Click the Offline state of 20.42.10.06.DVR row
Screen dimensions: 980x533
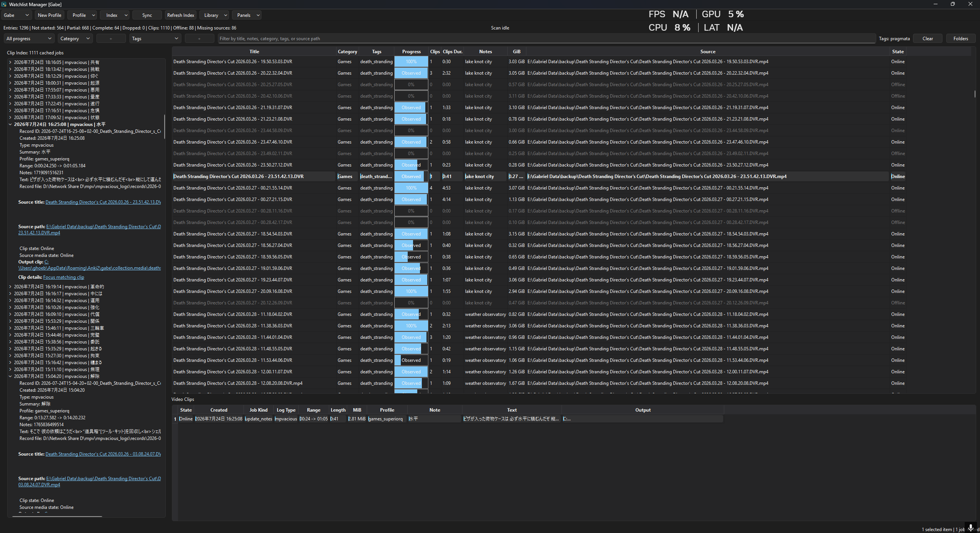[x=898, y=96]
